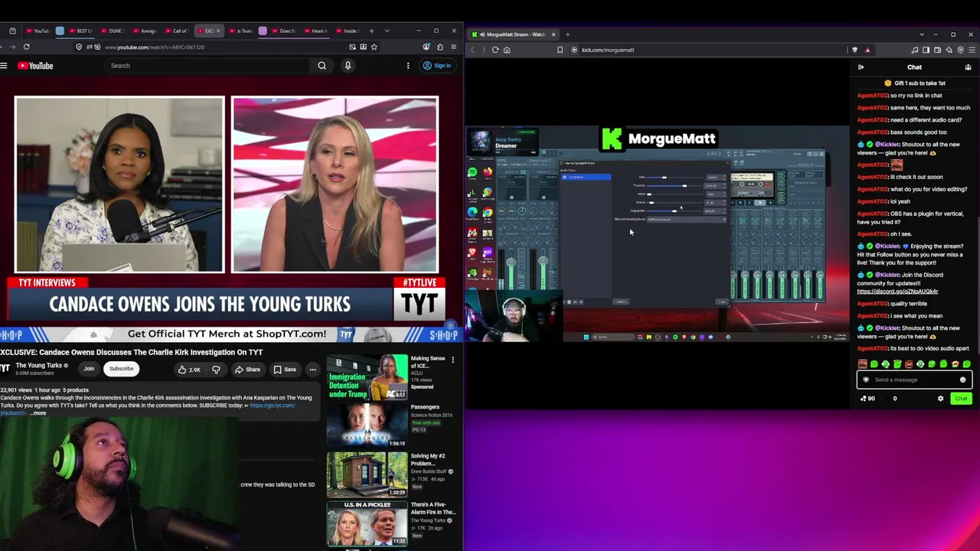Click the YouTube search magnifier button
This screenshot has width=980, height=551.
click(x=322, y=66)
